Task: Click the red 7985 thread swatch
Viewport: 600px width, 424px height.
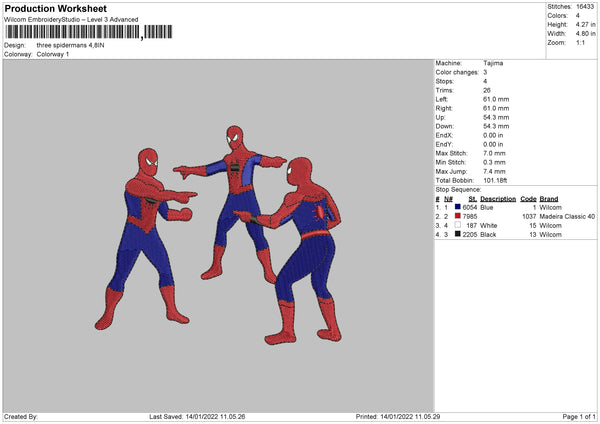Action: click(x=458, y=216)
